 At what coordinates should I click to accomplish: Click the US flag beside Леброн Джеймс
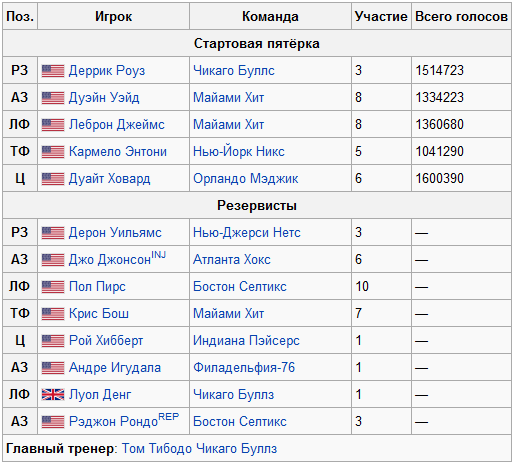[x=53, y=125]
